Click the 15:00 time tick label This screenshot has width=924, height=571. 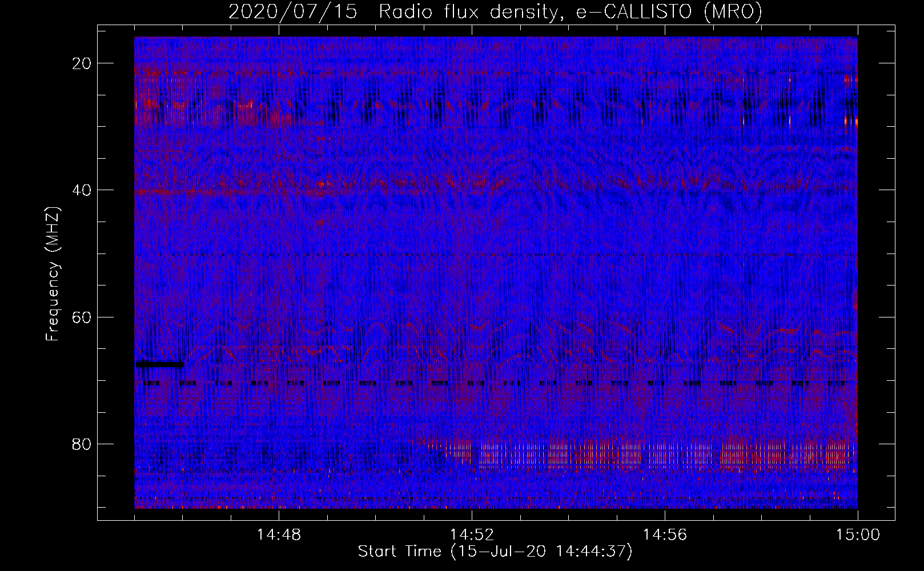coord(858,535)
